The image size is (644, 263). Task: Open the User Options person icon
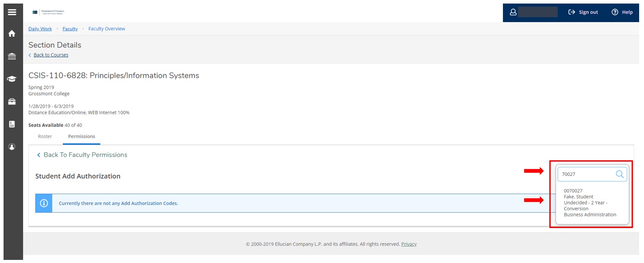click(11, 147)
